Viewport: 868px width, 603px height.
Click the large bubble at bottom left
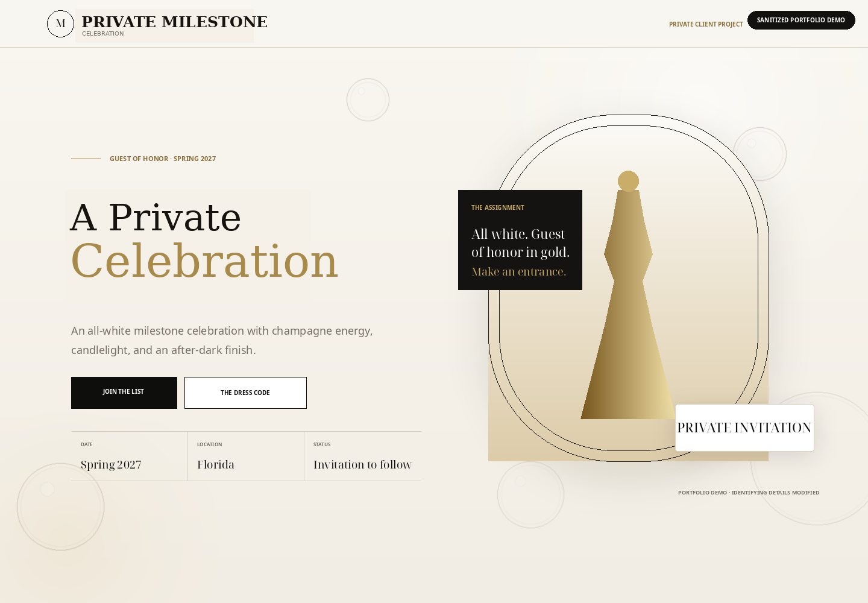click(60, 507)
